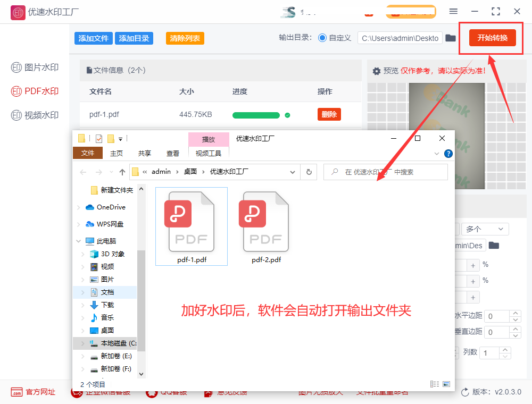
Task: Open the output directory folder icon
Action: tap(450, 38)
